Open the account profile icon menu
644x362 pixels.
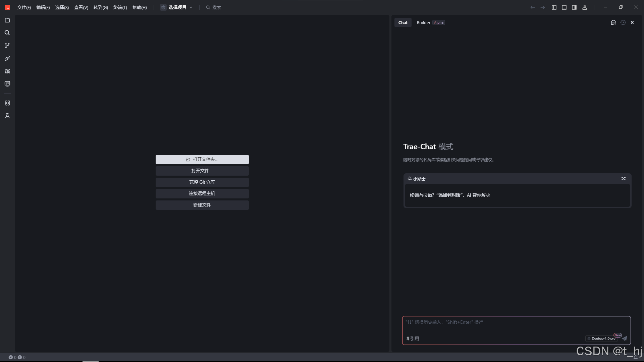point(585,7)
